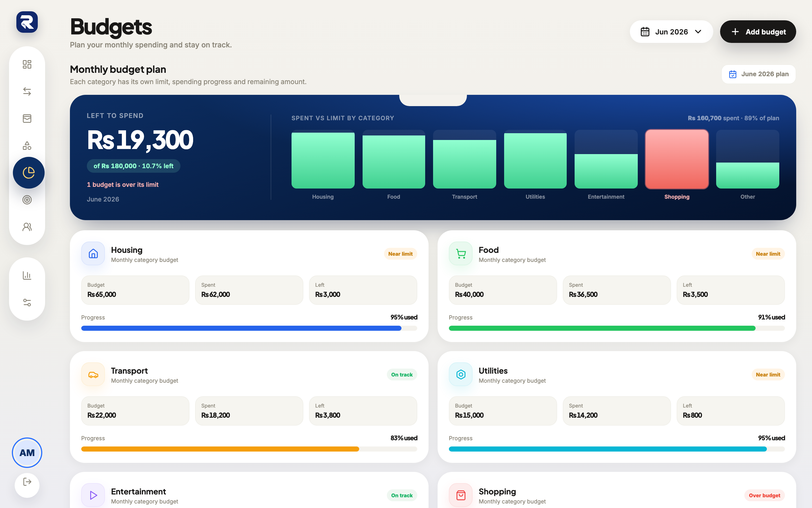Image resolution: width=812 pixels, height=508 pixels.
Task: Open the Transactions arrows icon in sidebar
Action: pos(27,91)
